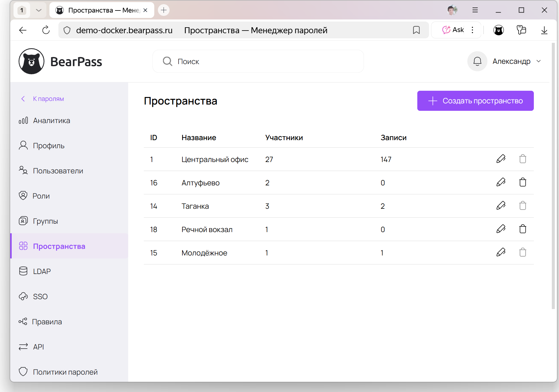This screenshot has width=559, height=392.
Task: Open the LDAP settings section
Action: [42, 272]
